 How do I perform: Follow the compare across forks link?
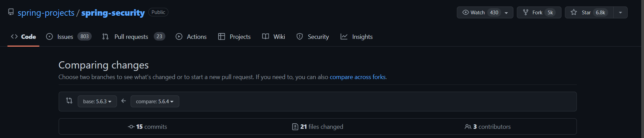click(x=358, y=77)
